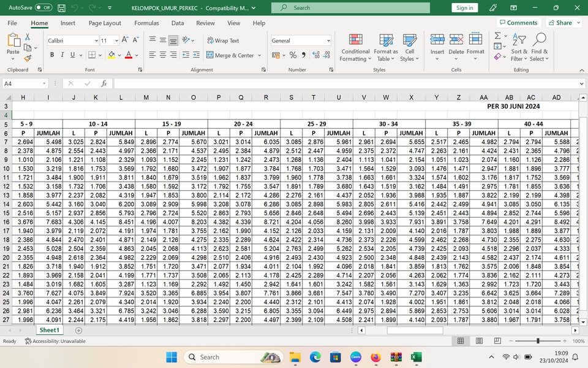Apply Comma Style

coord(303,55)
